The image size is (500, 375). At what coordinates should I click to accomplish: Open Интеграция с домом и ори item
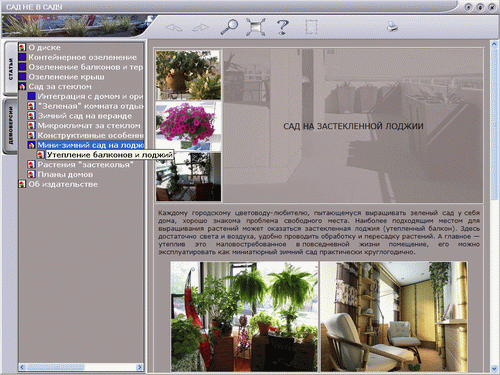tap(90, 96)
